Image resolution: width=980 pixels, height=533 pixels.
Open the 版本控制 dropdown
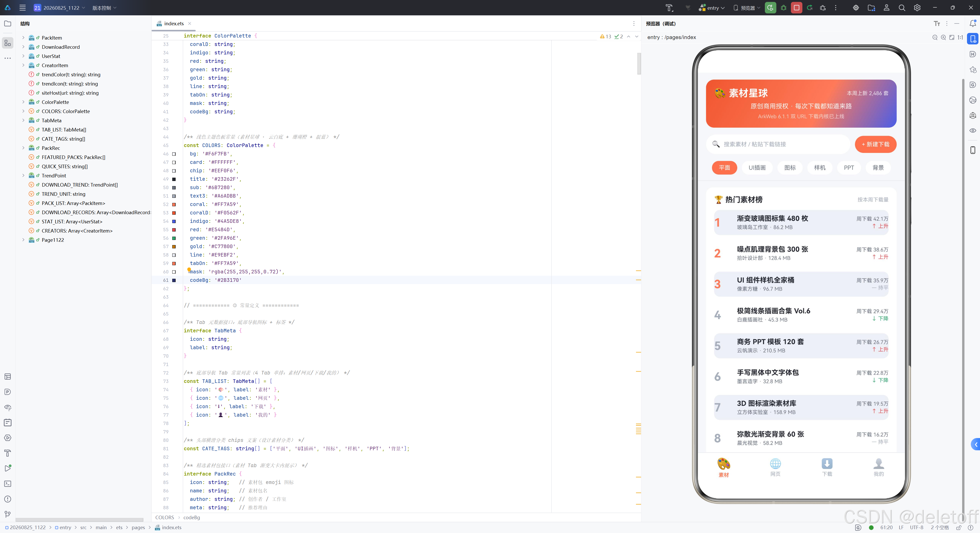[x=104, y=8]
